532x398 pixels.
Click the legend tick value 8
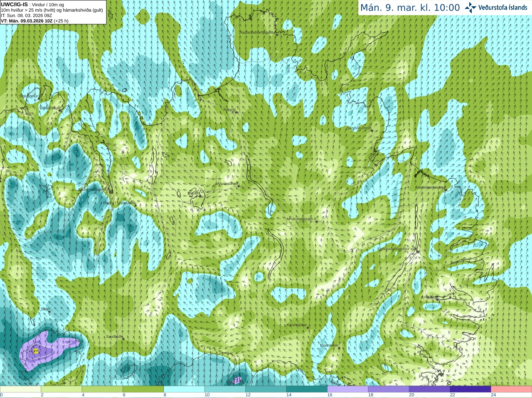click(x=165, y=395)
